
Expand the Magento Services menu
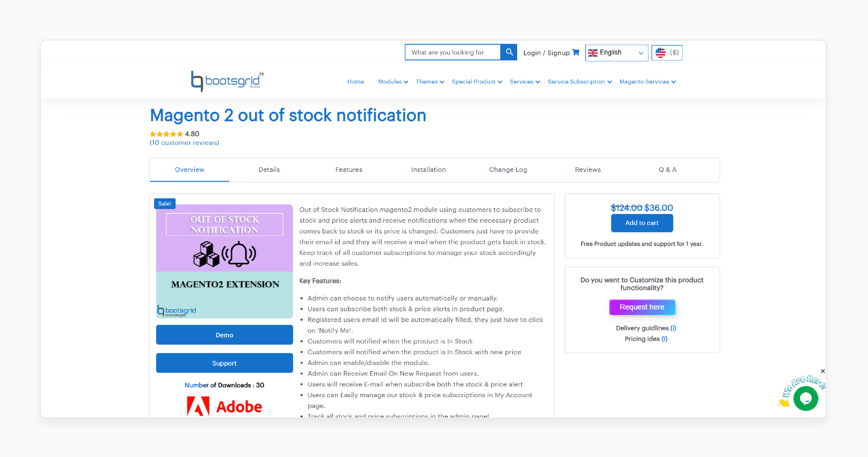[x=647, y=82]
